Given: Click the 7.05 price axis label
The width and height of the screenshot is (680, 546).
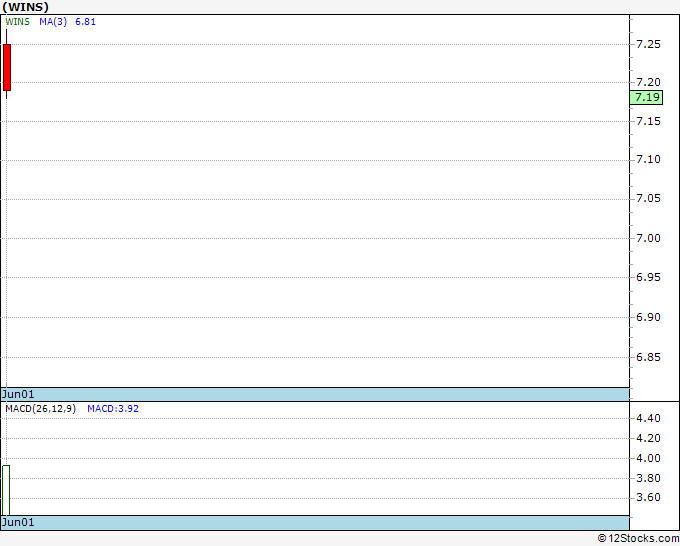Looking at the screenshot, I should [648, 199].
